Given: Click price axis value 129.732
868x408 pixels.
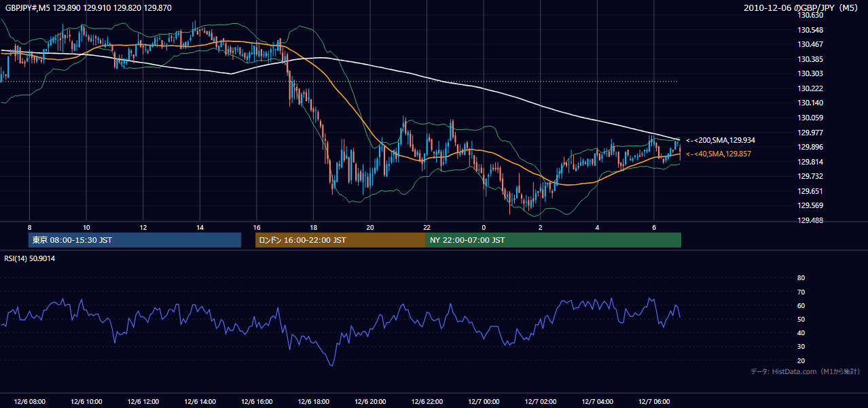Looking at the screenshot, I should point(810,176).
